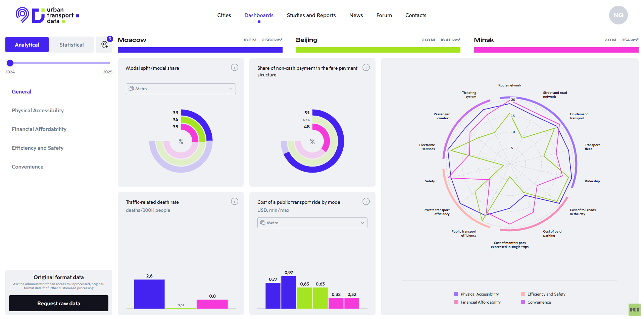
Task: Click info icon for Modal split card
Action: 234,68
